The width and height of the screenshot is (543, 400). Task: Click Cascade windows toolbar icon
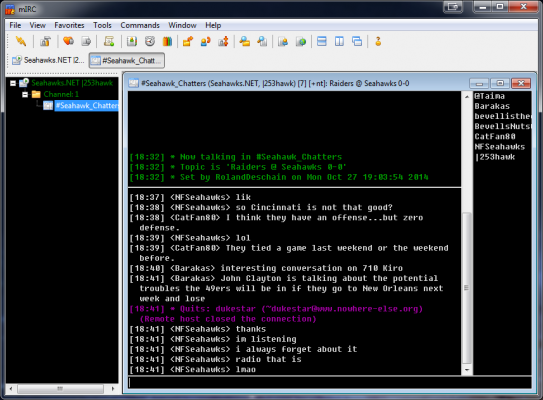click(x=357, y=41)
